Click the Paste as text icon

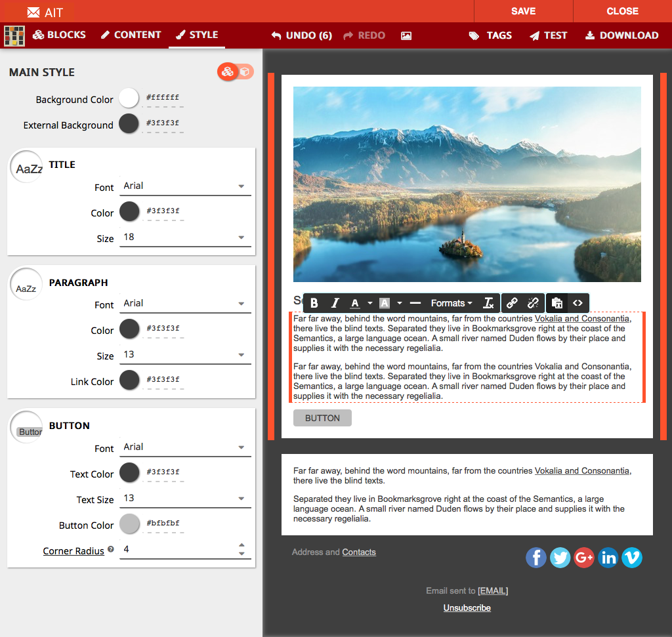tap(556, 303)
